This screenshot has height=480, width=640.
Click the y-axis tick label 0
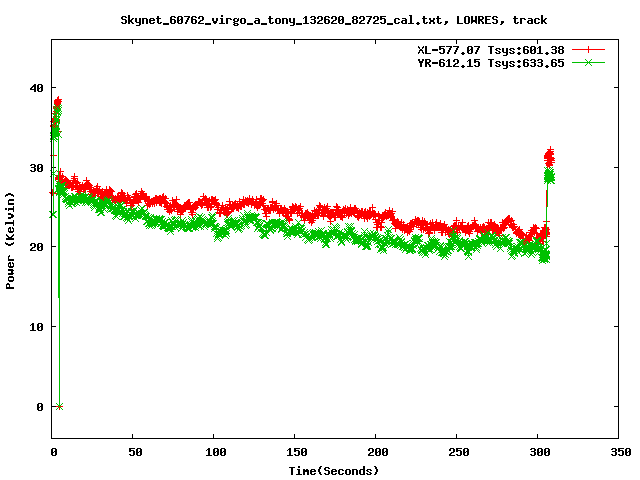40,407
